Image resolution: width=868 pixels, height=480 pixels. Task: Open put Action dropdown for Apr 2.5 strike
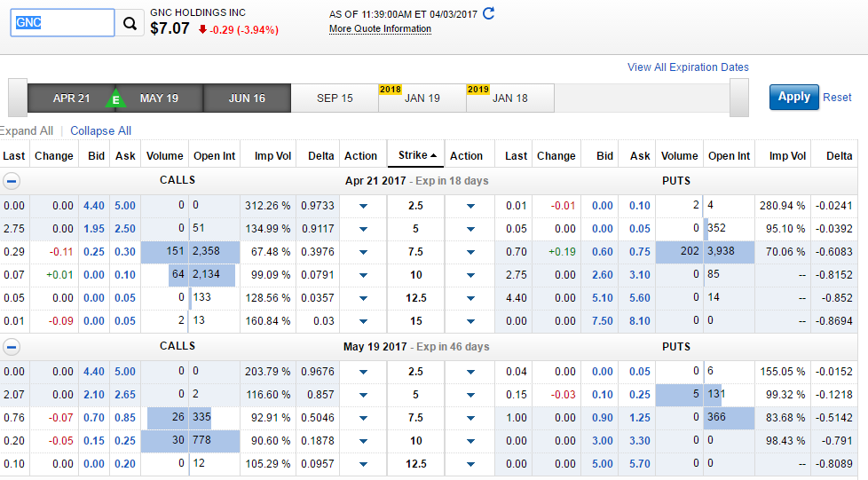pyautogui.click(x=470, y=206)
